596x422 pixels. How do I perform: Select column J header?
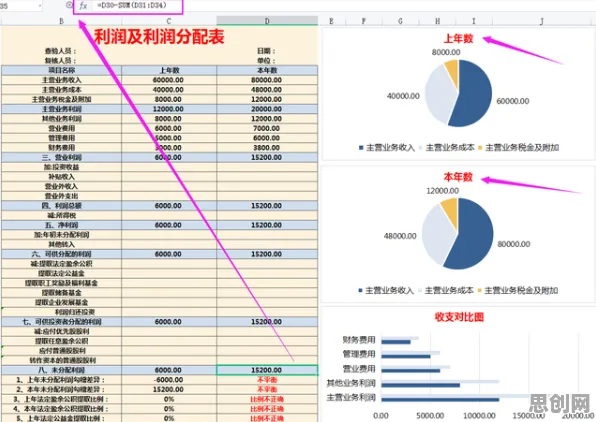(x=542, y=21)
